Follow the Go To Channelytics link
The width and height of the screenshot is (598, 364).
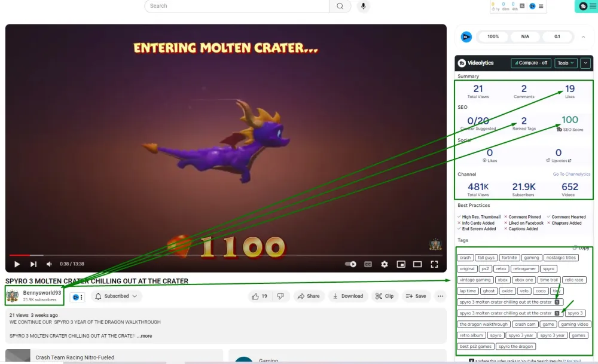point(571,174)
